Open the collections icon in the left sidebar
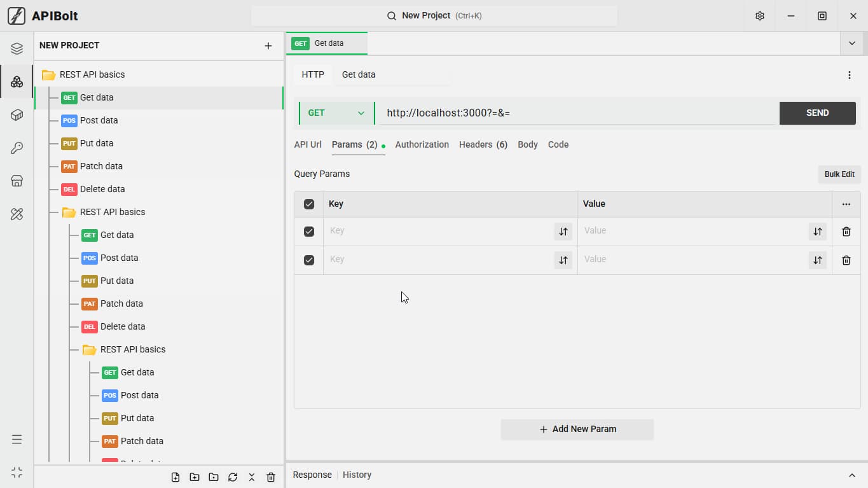Viewport: 868px width, 488px height. click(17, 81)
